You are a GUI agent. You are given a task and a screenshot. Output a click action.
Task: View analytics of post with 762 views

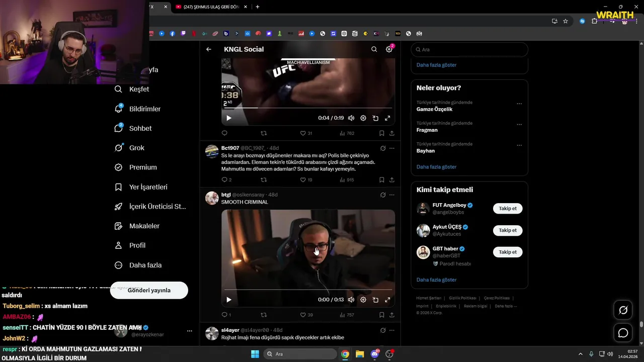[347, 133]
